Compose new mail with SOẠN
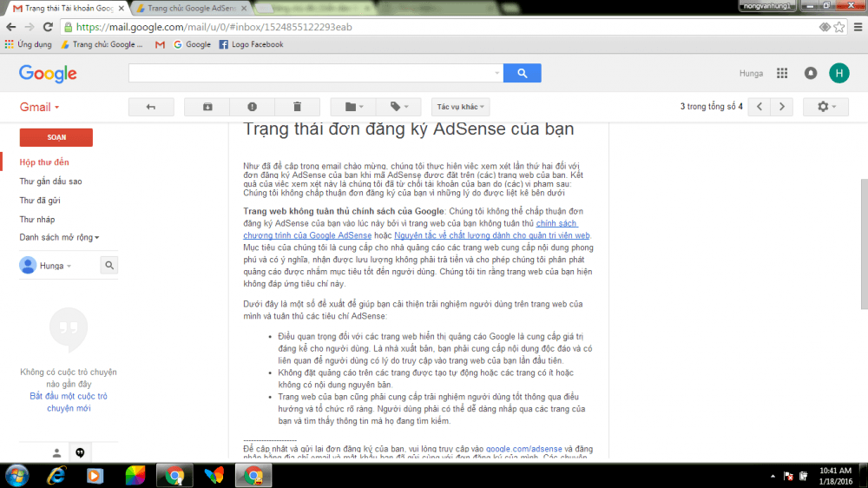868x488 pixels. click(x=56, y=137)
